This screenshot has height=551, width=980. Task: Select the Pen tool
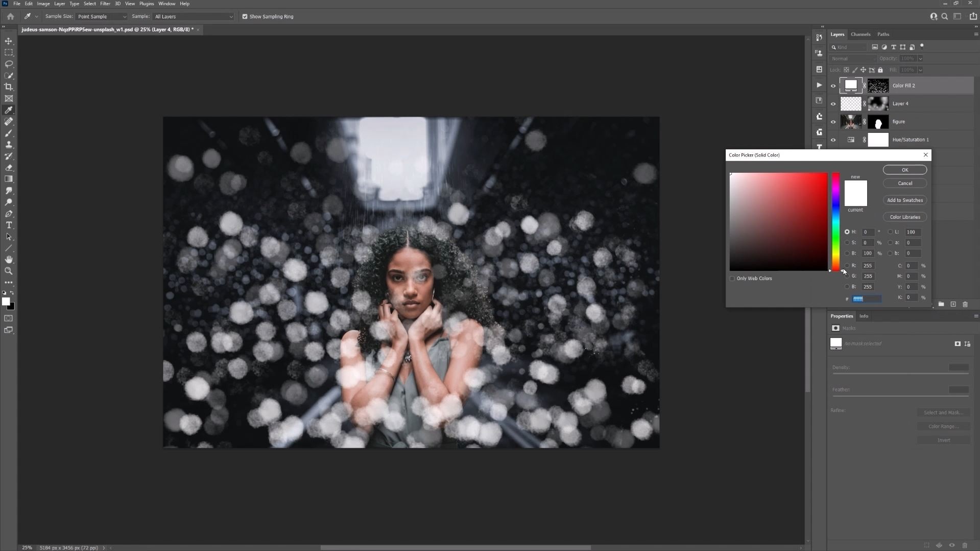pyautogui.click(x=9, y=214)
